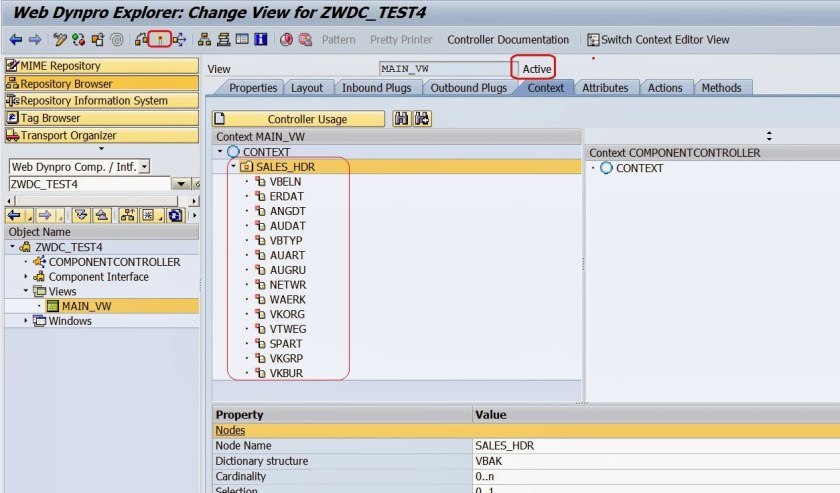Click the Check syntax icon

pos(141,40)
